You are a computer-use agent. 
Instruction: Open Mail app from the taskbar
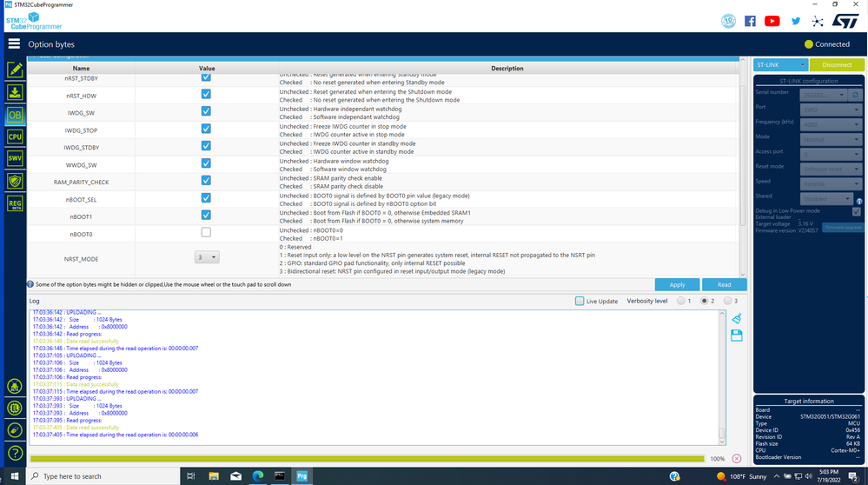[235, 476]
